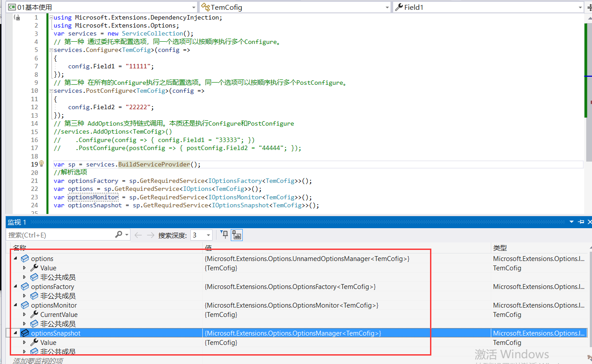Screen dimensions: 592x364
Task: Navigate to next search result with the forward arrow
Action: [150, 235]
